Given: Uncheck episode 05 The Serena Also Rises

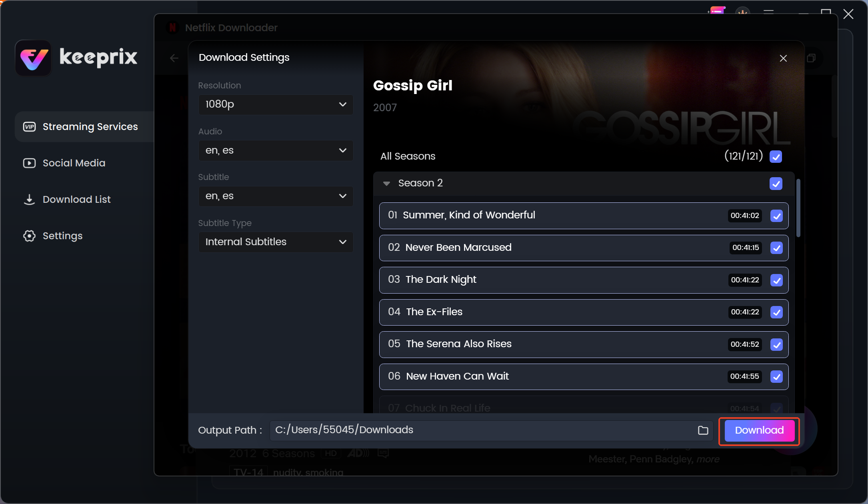Looking at the screenshot, I should 776,345.
